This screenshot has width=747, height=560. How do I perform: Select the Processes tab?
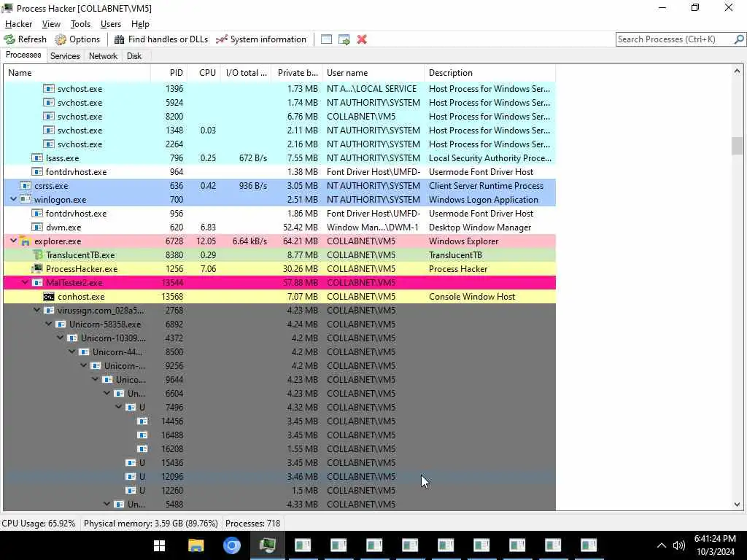pyautogui.click(x=23, y=55)
